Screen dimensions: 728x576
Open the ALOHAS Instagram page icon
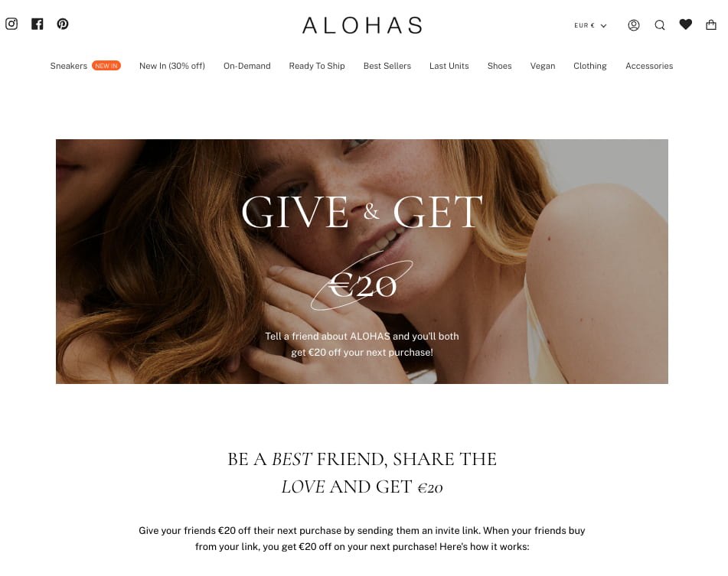point(11,24)
